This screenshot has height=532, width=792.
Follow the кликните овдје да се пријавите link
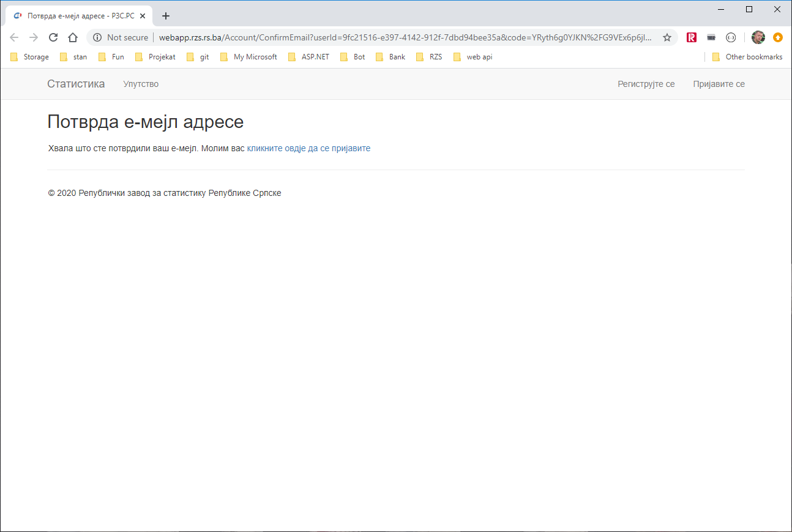[308, 148]
